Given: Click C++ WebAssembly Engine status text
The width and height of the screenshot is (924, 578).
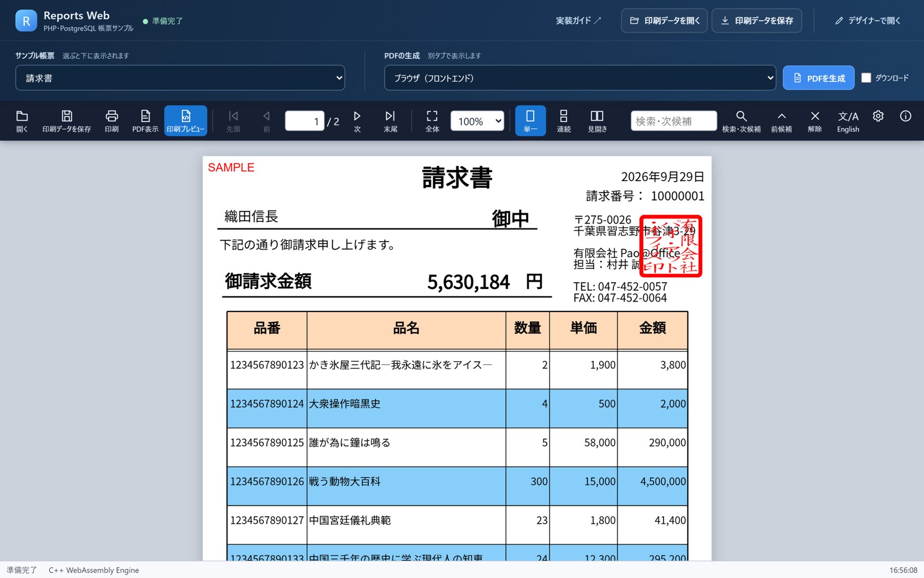Looking at the screenshot, I should point(94,570).
